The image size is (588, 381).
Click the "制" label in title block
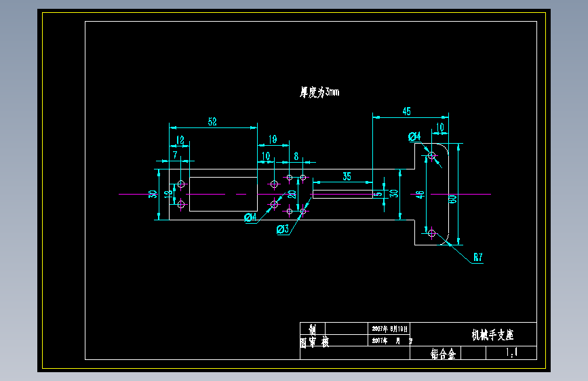(x=313, y=329)
